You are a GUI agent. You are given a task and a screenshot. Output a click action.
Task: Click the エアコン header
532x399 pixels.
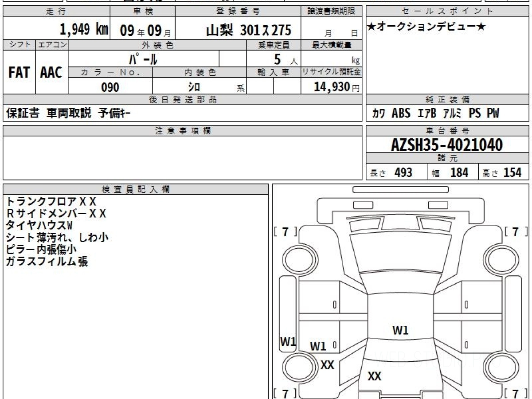[52, 45]
